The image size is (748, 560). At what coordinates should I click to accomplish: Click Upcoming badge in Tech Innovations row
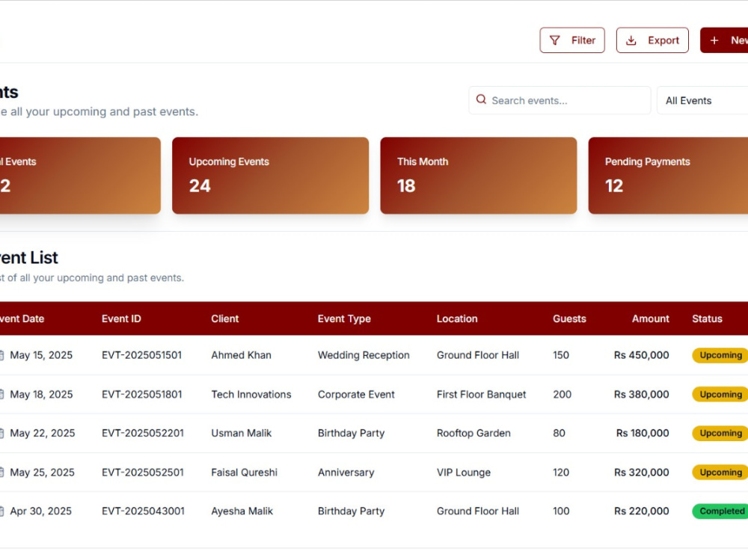[720, 395]
